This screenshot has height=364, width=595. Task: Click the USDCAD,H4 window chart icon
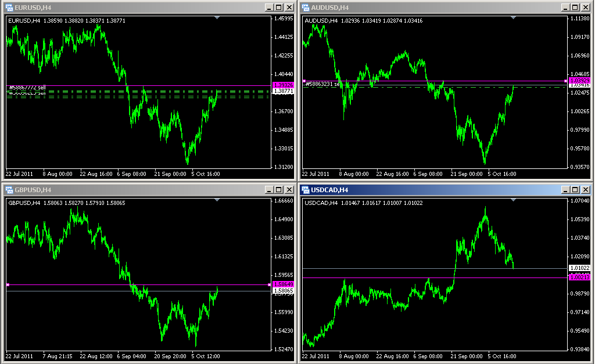(x=306, y=190)
